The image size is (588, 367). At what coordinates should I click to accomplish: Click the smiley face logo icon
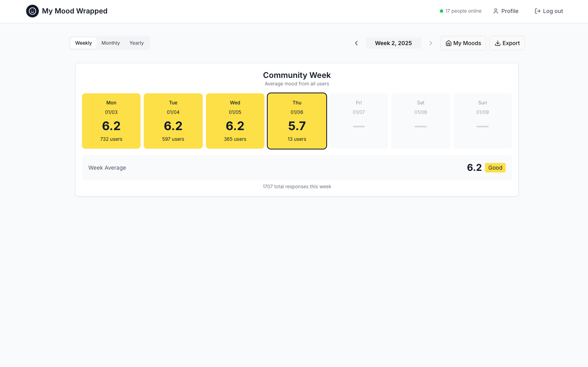coord(32,11)
